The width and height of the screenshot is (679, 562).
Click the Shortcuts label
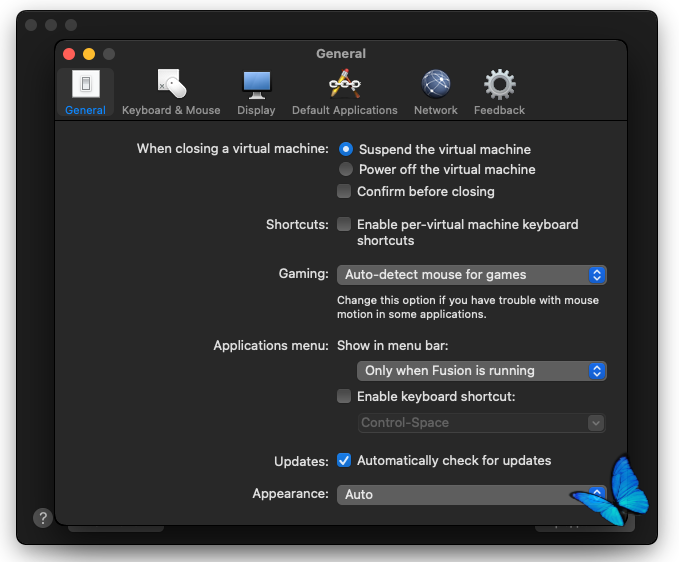click(x=297, y=224)
